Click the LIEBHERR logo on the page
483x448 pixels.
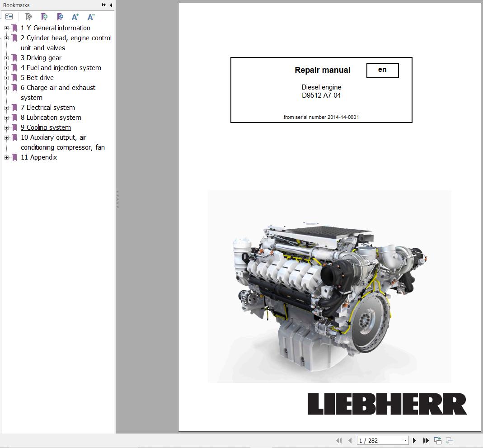[387, 404]
